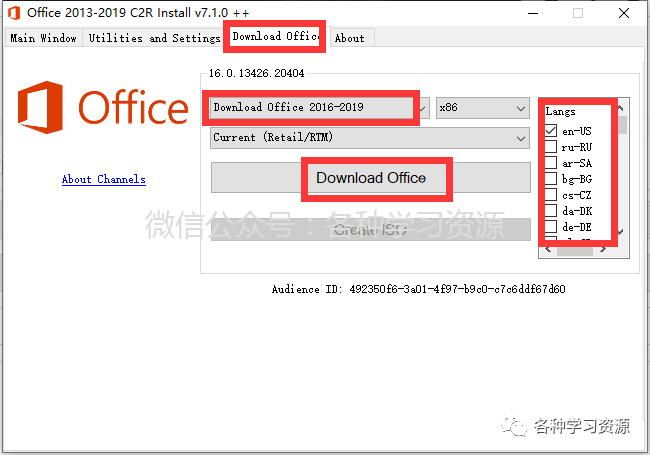
Task: Click the Audience ID text
Action: [x=419, y=289]
